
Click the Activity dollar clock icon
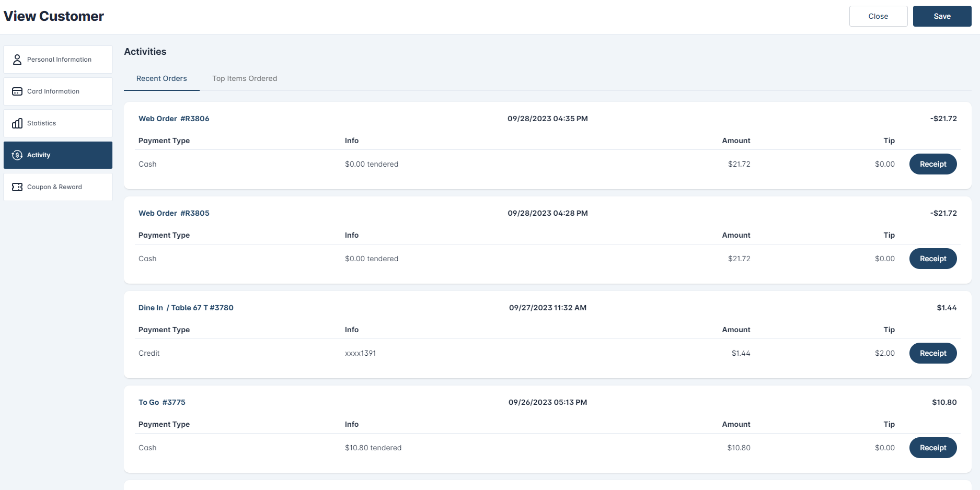17,155
